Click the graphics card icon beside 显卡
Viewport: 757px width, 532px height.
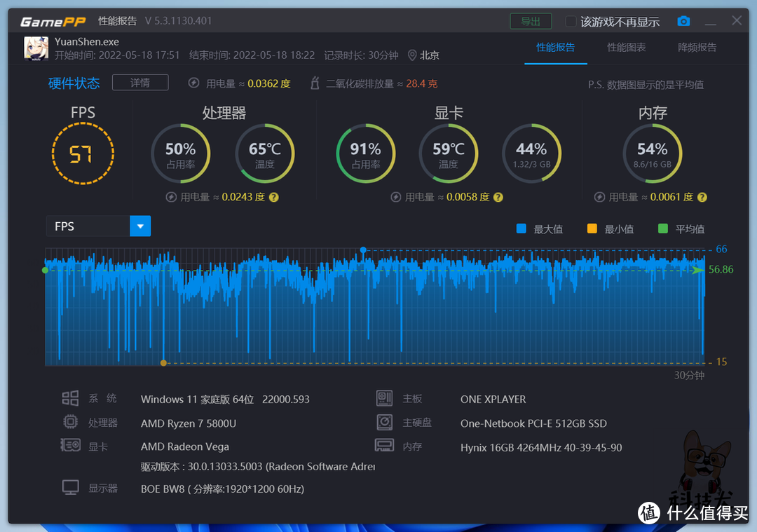coord(71,444)
